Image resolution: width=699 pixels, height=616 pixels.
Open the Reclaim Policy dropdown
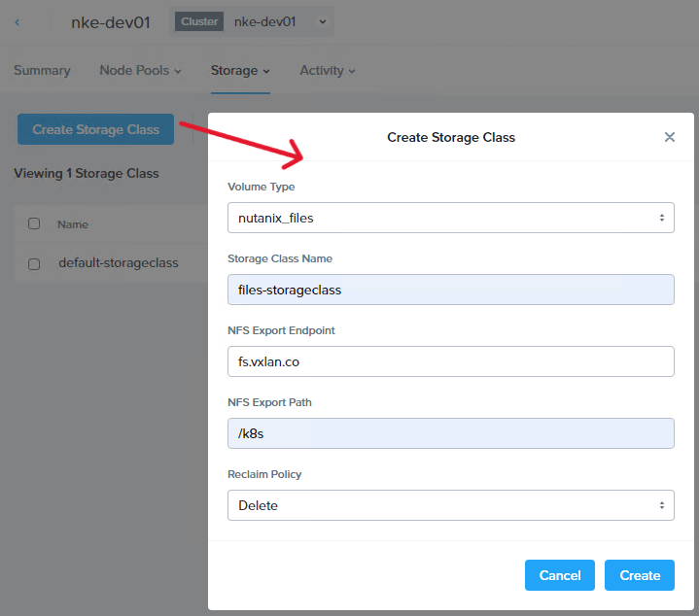450,505
